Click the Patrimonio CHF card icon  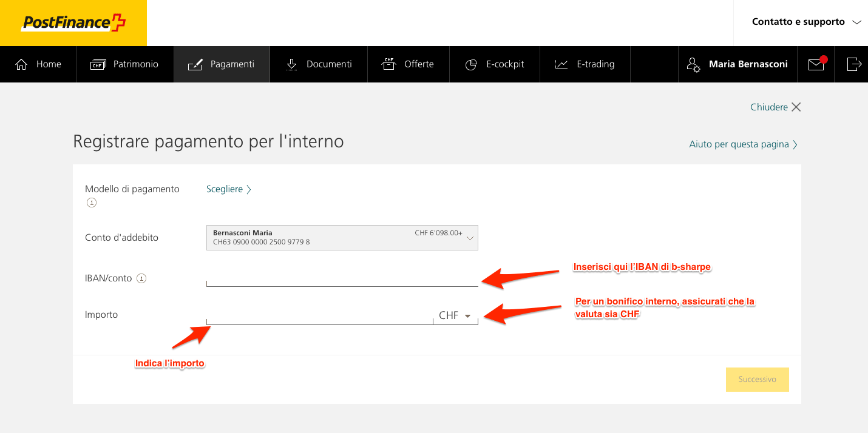[x=98, y=64]
